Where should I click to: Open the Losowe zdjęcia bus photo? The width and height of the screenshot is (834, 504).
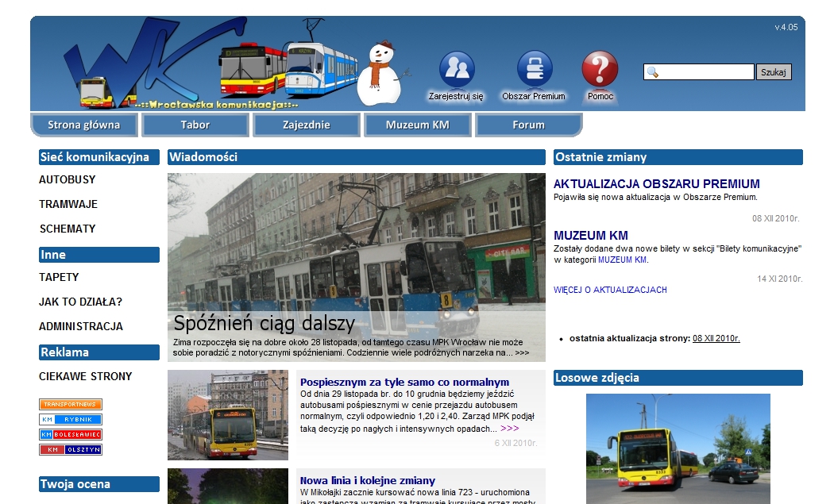(678, 448)
